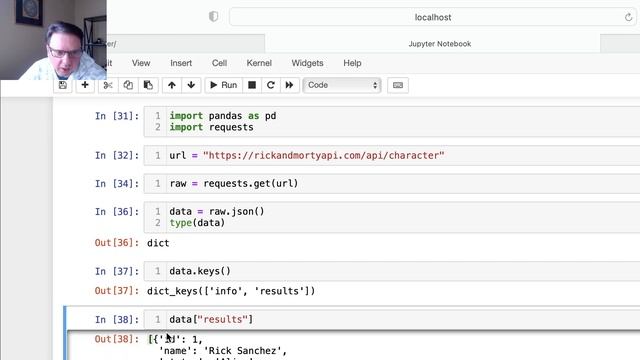Move selected cell up arrow

[x=172, y=85]
